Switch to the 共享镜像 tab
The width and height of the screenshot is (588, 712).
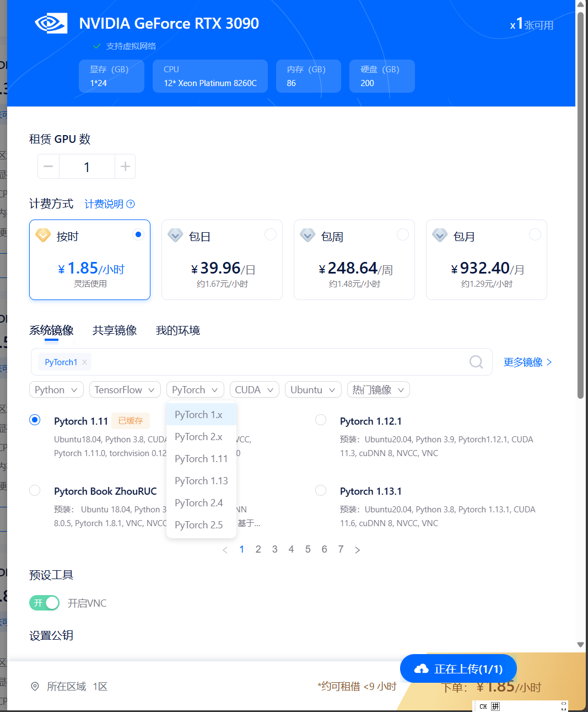pos(115,330)
